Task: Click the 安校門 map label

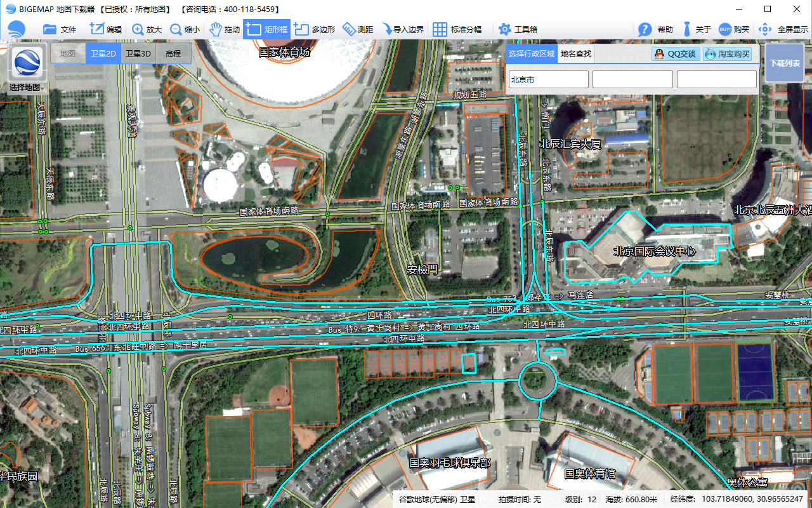Action: [x=422, y=270]
